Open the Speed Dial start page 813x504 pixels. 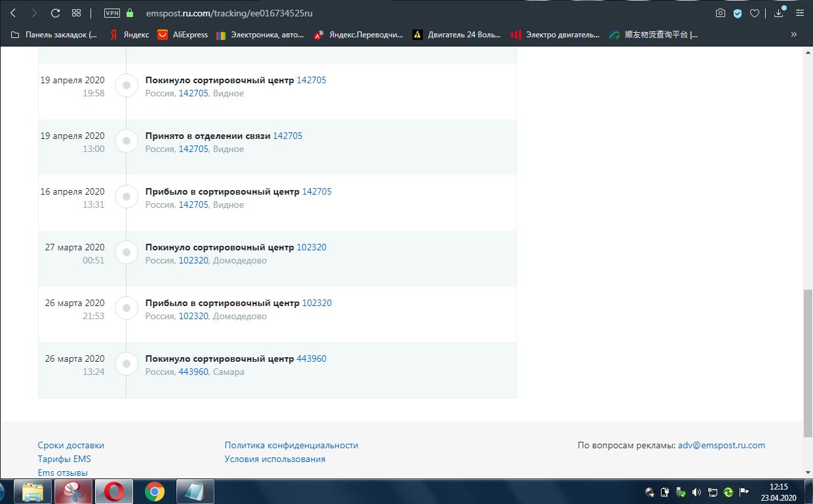click(x=76, y=13)
